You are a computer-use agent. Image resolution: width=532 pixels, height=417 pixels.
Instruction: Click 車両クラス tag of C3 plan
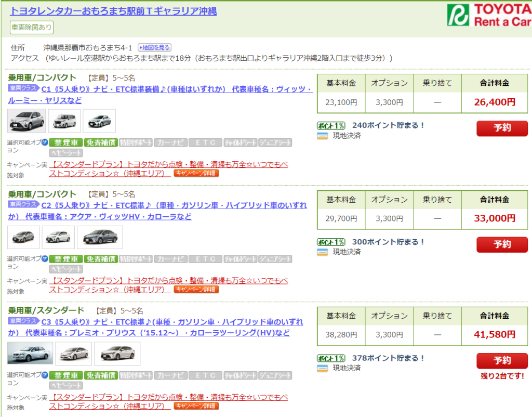pos(23,321)
